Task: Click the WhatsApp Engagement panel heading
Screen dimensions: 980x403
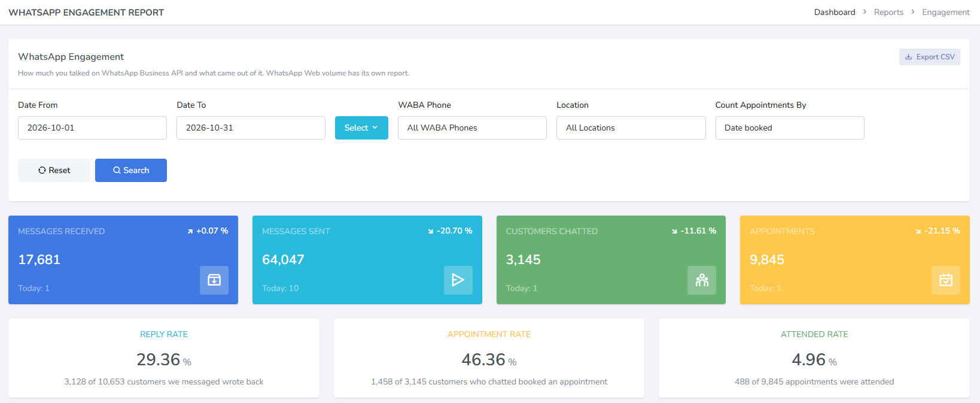Action: pos(71,56)
